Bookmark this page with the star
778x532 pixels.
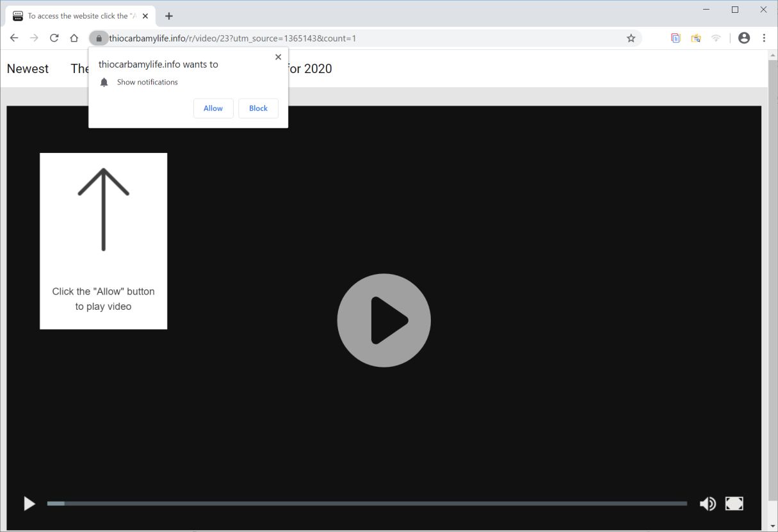tap(631, 38)
